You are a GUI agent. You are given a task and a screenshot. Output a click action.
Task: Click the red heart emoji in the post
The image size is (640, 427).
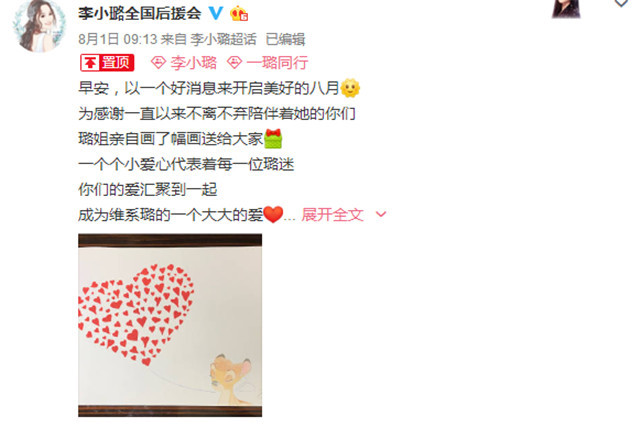click(273, 215)
